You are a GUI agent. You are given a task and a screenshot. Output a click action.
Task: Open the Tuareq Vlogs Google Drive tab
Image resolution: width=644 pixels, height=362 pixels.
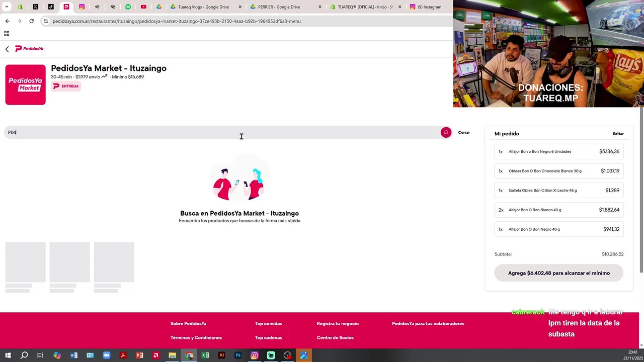(203, 7)
